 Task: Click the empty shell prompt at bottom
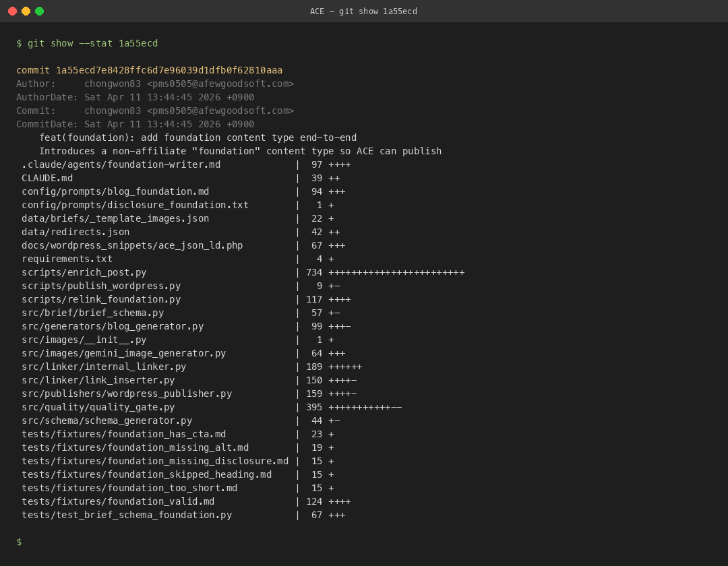point(19,542)
